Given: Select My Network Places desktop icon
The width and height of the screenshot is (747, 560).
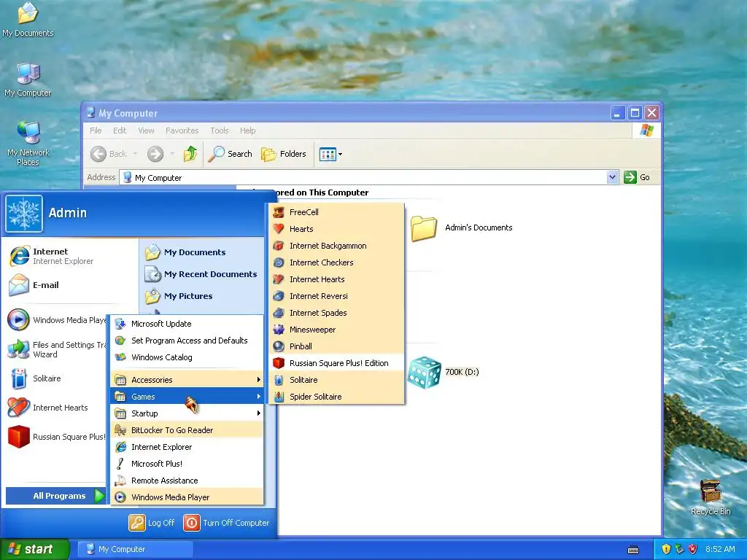Looking at the screenshot, I should pos(28,144).
